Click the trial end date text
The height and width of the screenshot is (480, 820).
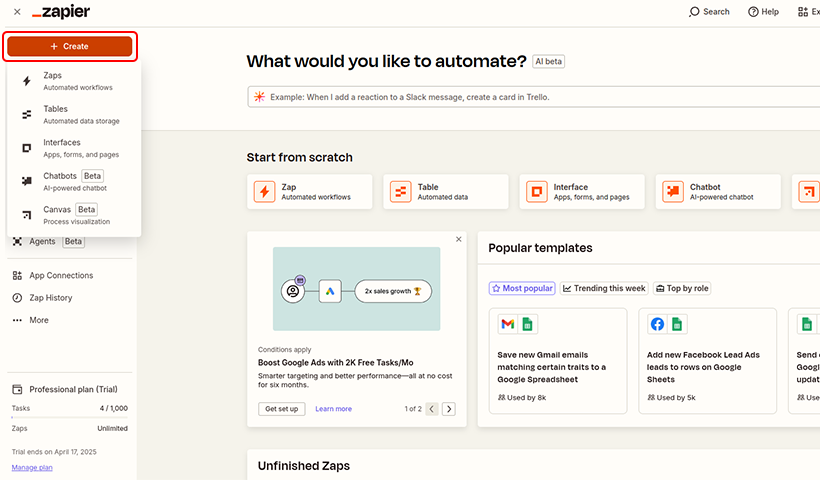pyautogui.click(x=54, y=452)
